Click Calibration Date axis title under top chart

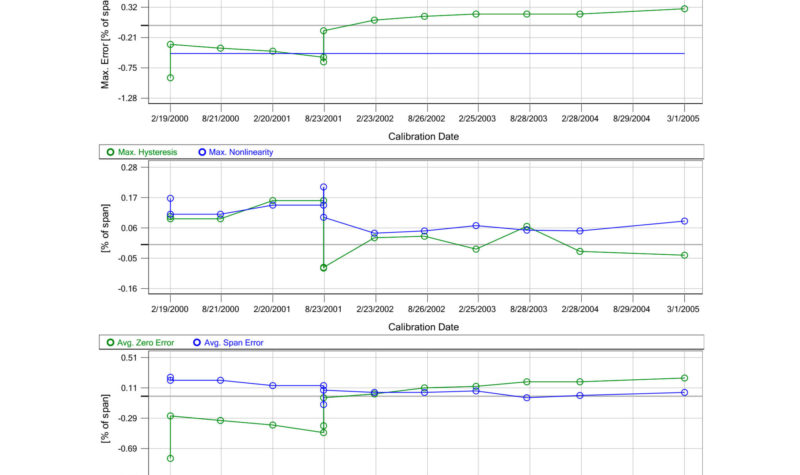(427, 135)
